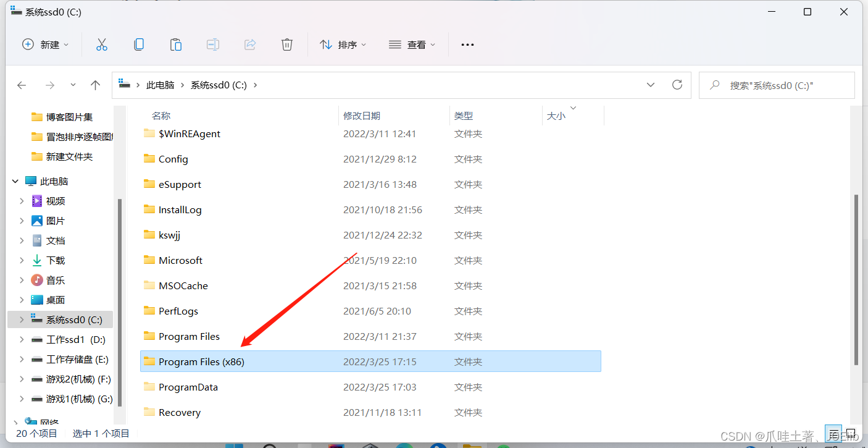868x448 pixels.
Task: Open the three-dots more options menu
Action: [467, 44]
